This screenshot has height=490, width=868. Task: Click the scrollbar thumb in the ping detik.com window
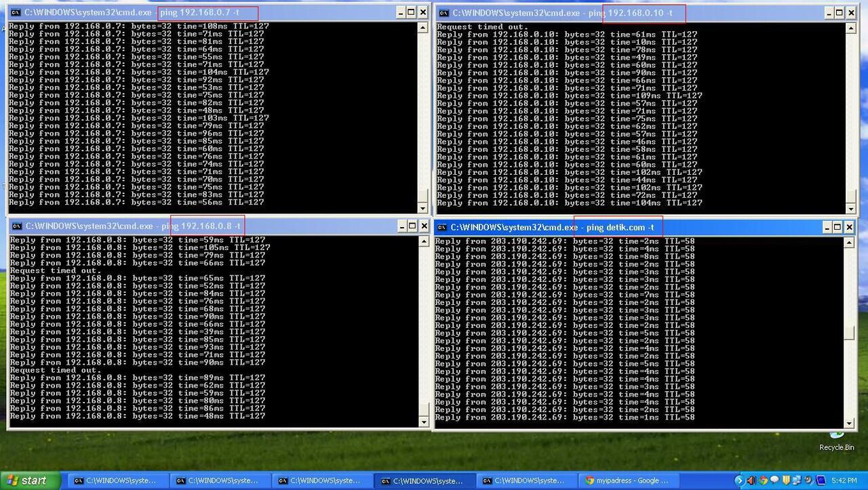point(849,333)
